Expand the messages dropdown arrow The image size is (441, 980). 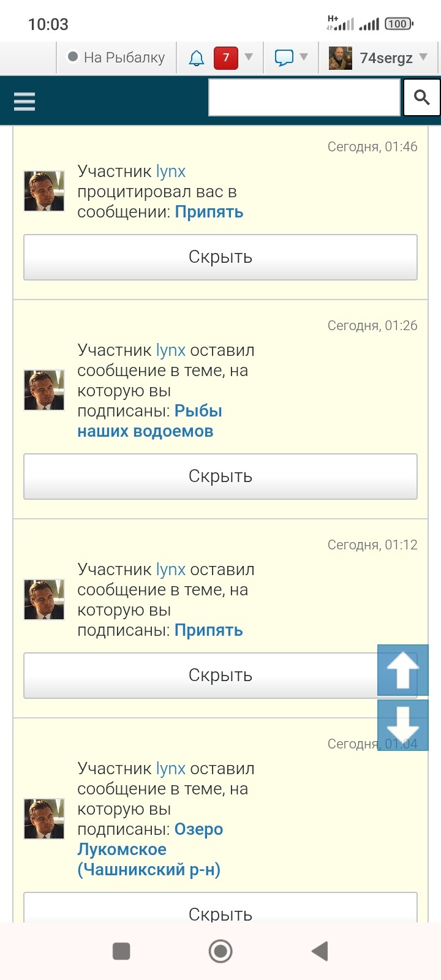pyautogui.click(x=304, y=58)
